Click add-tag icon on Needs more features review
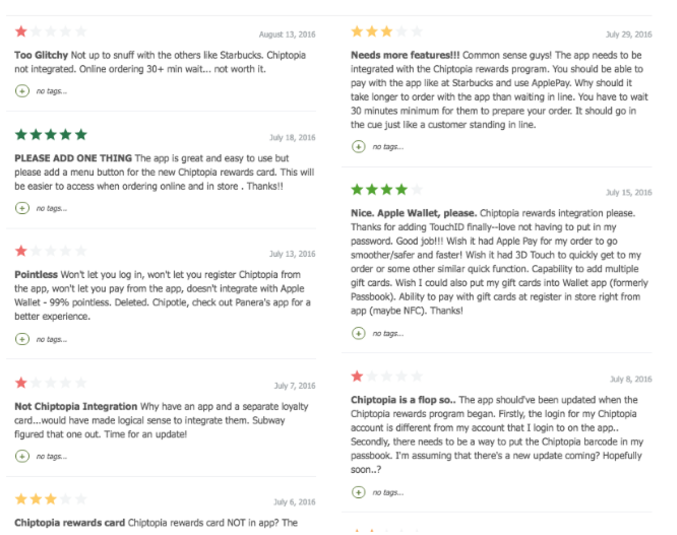677x535 pixels. coord(358,147)
